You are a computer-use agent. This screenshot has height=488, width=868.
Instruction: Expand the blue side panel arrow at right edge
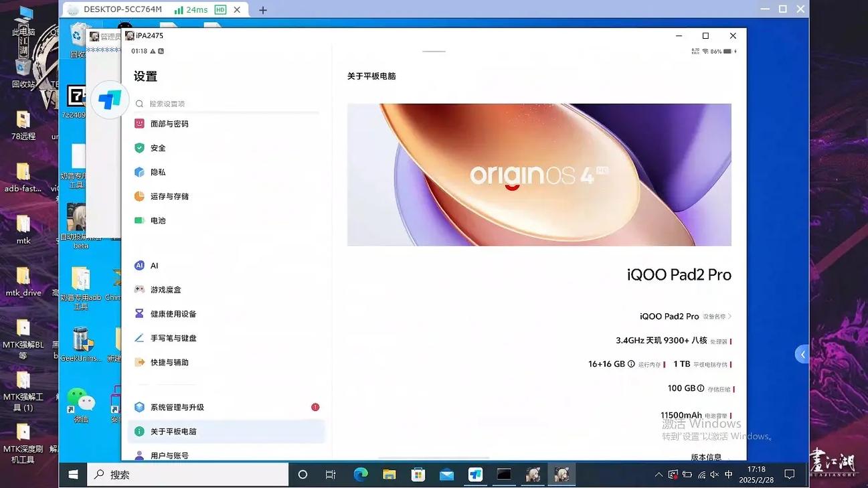[x=802, y=355]
